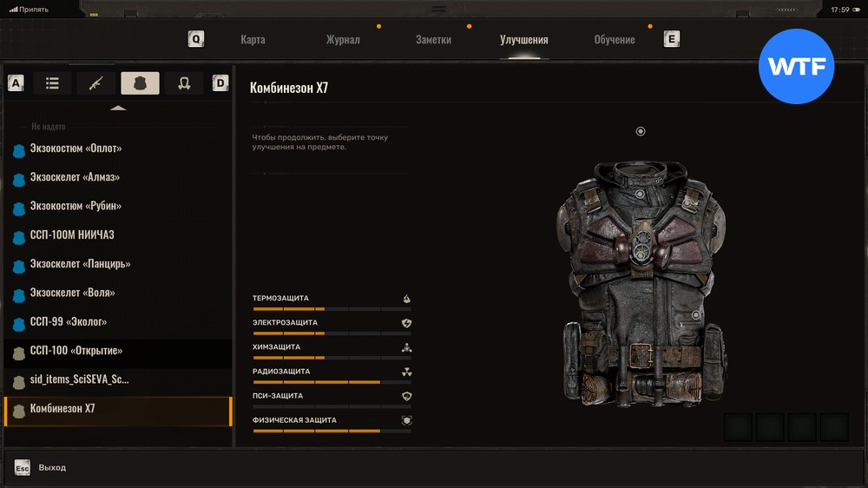Select the upgrade point on the suit's side
The image size is (868, 488).
[x=696, y=315]
